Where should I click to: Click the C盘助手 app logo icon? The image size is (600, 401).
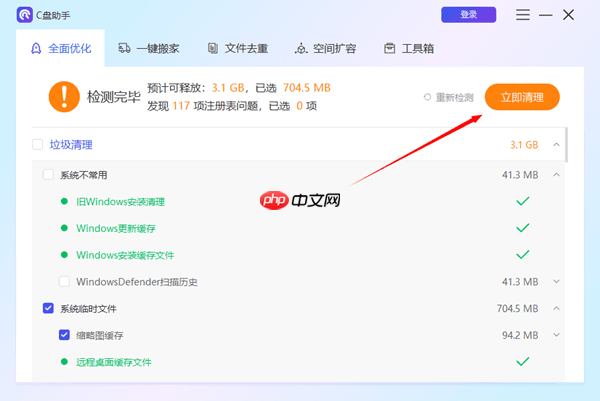24,15
